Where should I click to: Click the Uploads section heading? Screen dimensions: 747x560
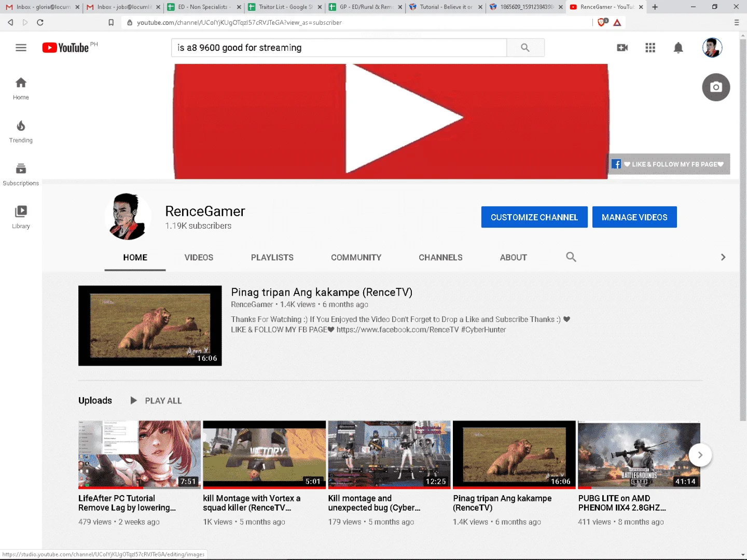[x=95, y=400]
